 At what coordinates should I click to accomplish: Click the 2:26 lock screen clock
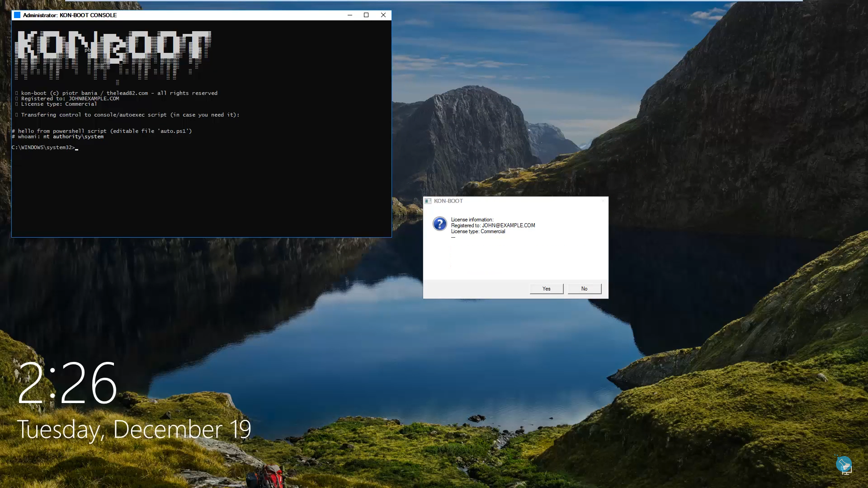(68, 383)
